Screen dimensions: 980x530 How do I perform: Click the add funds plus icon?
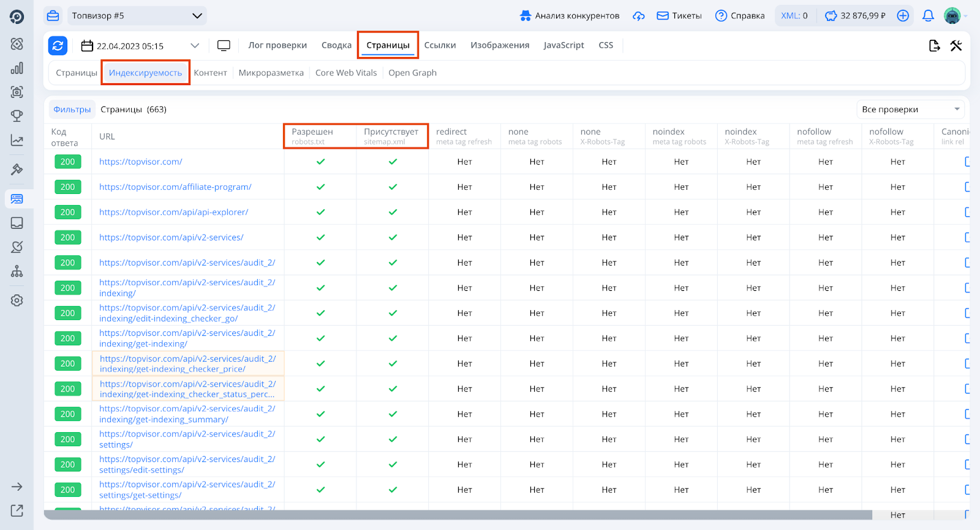point(903,16)
